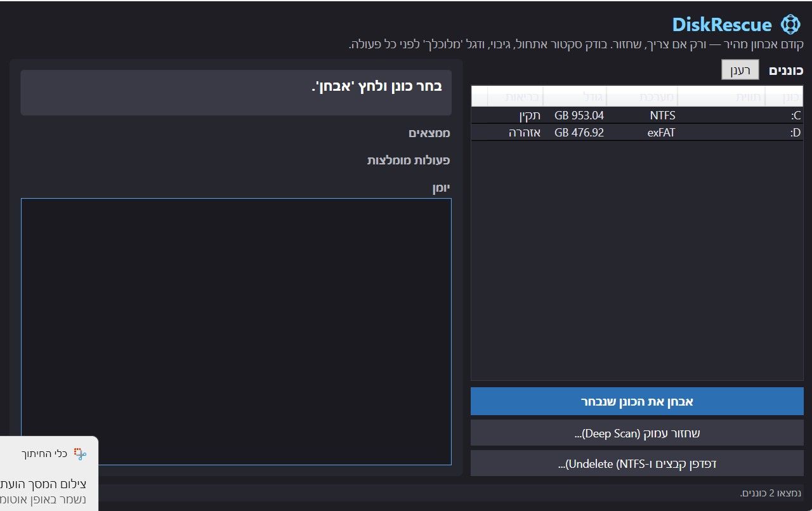Screen dimensions: 812x511
Task: Click the Snipping Tool scissors icon
Action: 79,453
